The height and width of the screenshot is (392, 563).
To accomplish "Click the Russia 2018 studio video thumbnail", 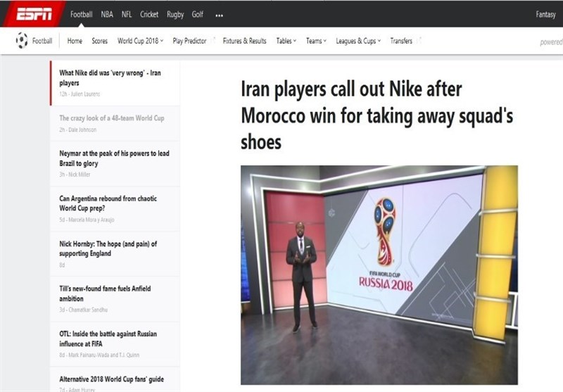I will point(379,274).
